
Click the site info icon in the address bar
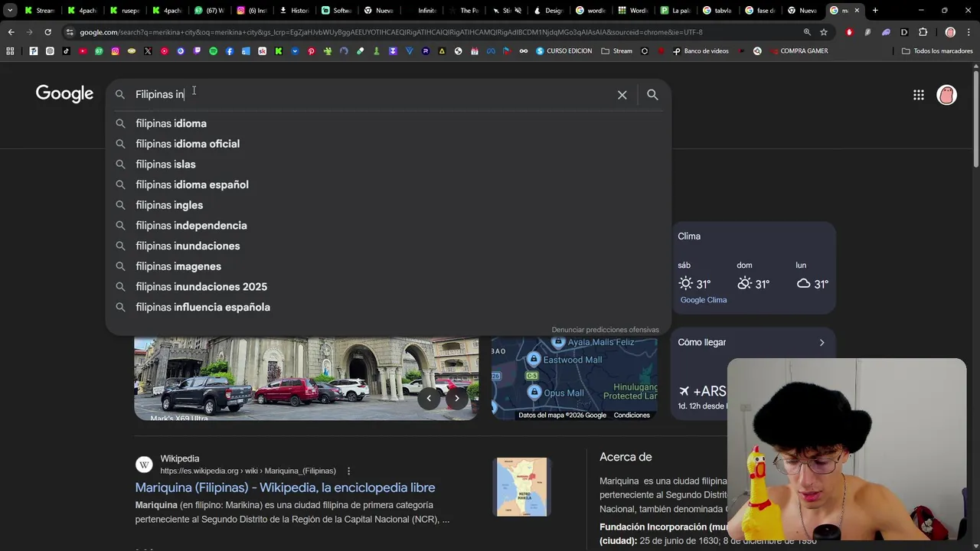pos(70,32)
